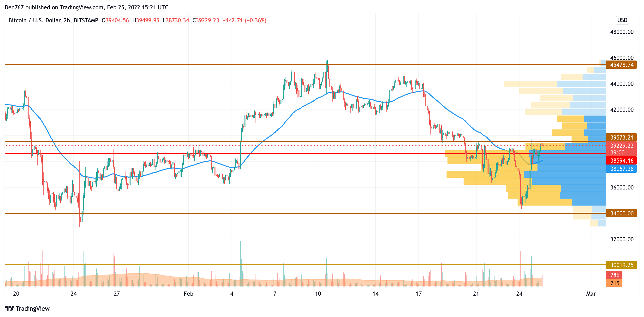The width and height of the screenshot is (644, 317).
Task: Click the closing price value C39229.23
Action: [205, 20]
